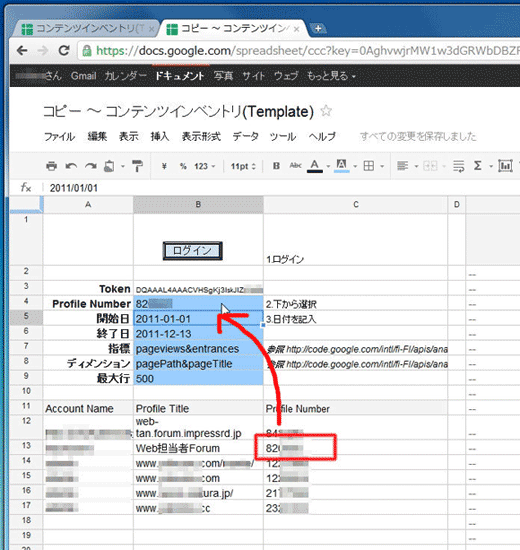Image resolution: width=520 pixels, height=550 pixels.
Task: Select the cell containing pageviews&entrances
Action: [x=198, y=349]
